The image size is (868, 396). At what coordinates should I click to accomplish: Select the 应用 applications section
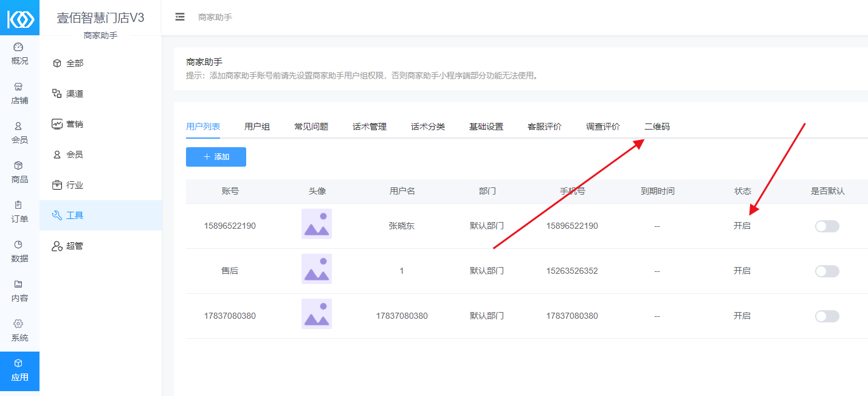click(19, 370)
